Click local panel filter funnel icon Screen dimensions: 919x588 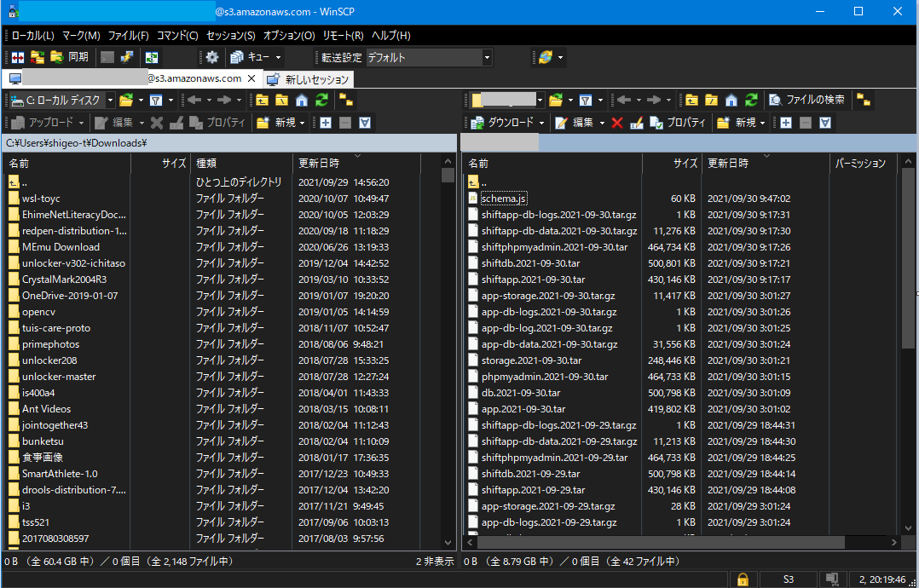click(156, 101)
